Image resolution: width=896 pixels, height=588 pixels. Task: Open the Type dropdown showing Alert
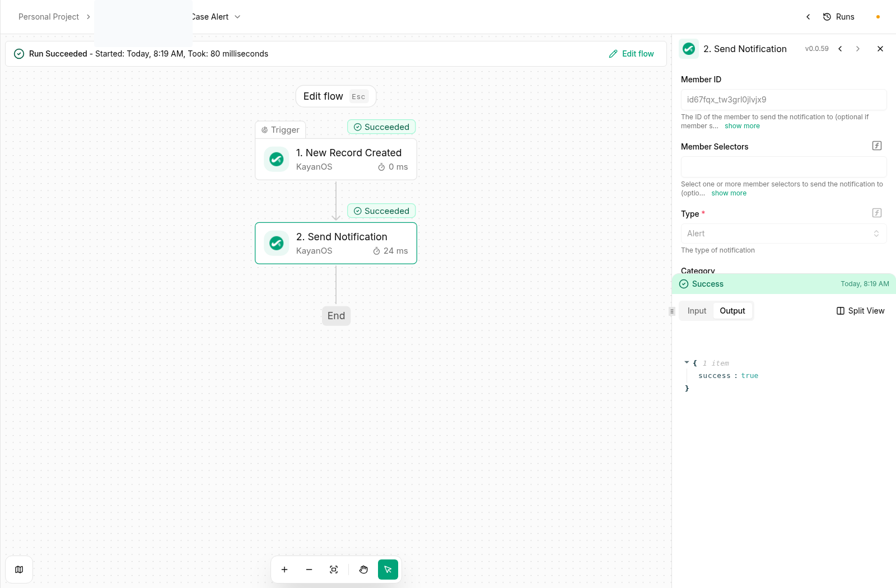tap(783, 234)
